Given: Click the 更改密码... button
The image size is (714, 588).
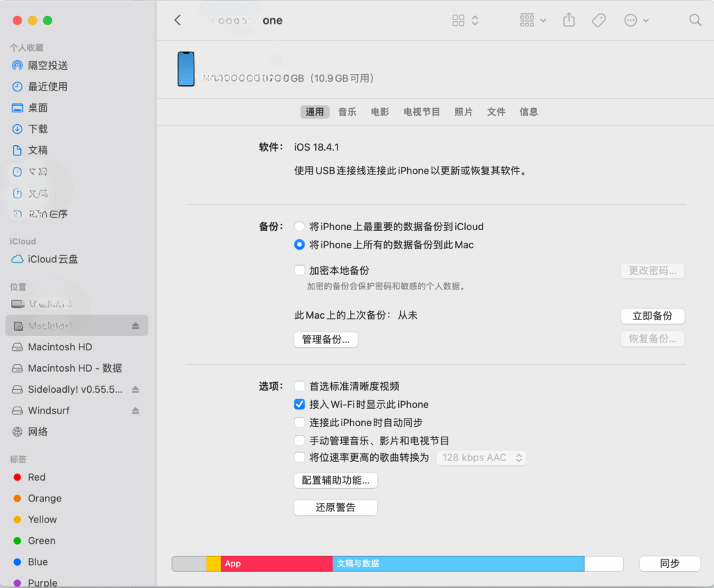Looking at the screenshot, I should (653, 271).
